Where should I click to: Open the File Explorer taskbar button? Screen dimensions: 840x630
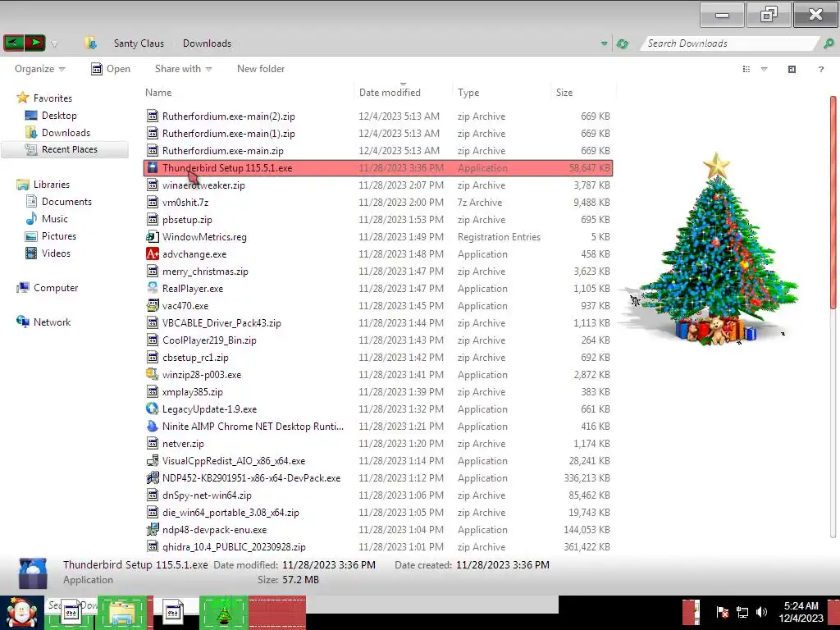[x=121, y=613]
